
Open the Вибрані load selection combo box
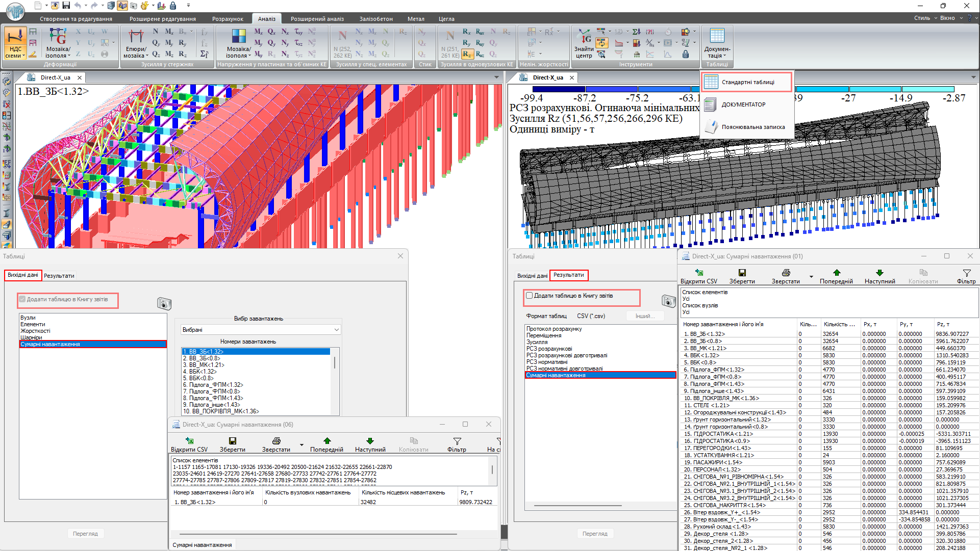pyautogui.click(x=260, y=330)
